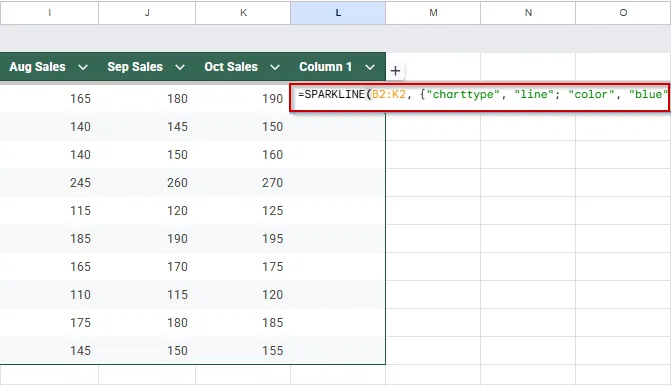Select column K header
The image size is (671, 386).
(x=243, y=13)
